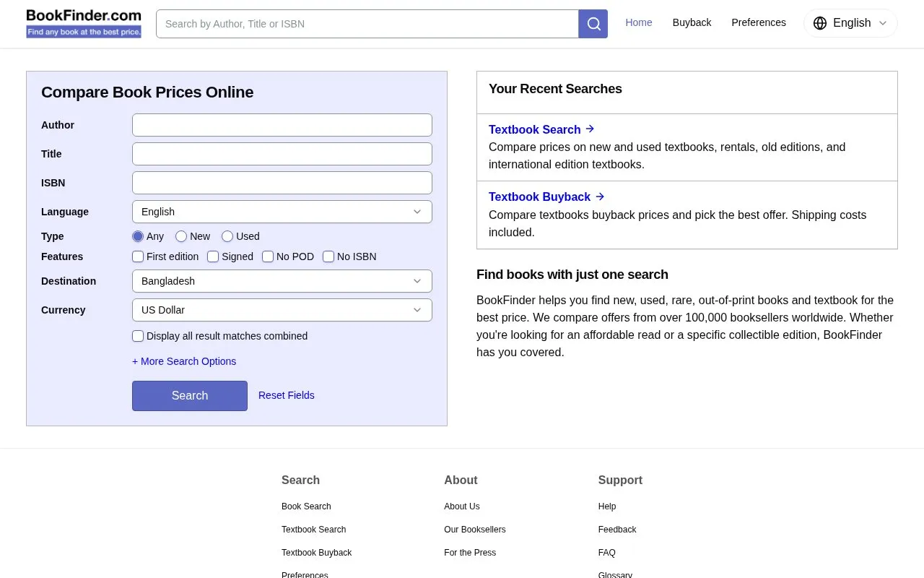924x578 pixels.
Task: Expand More Search Options
Action: click(x=184, y=361)
